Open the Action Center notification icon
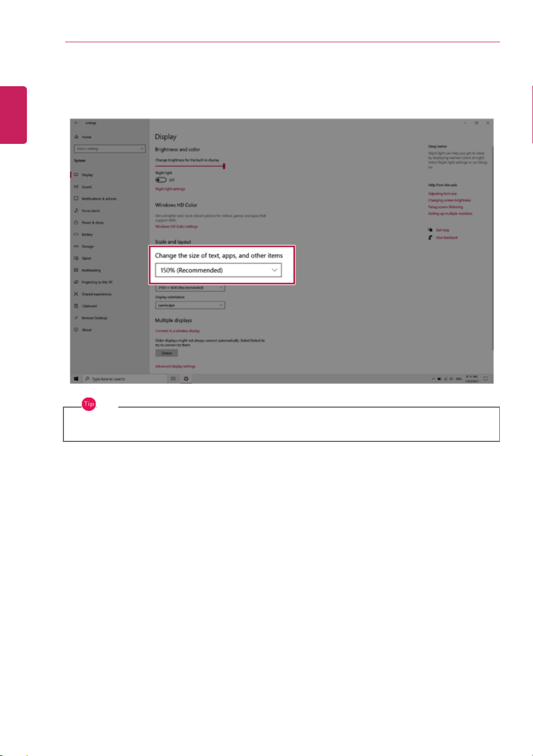The image size is (533, 756). (486, 379)
